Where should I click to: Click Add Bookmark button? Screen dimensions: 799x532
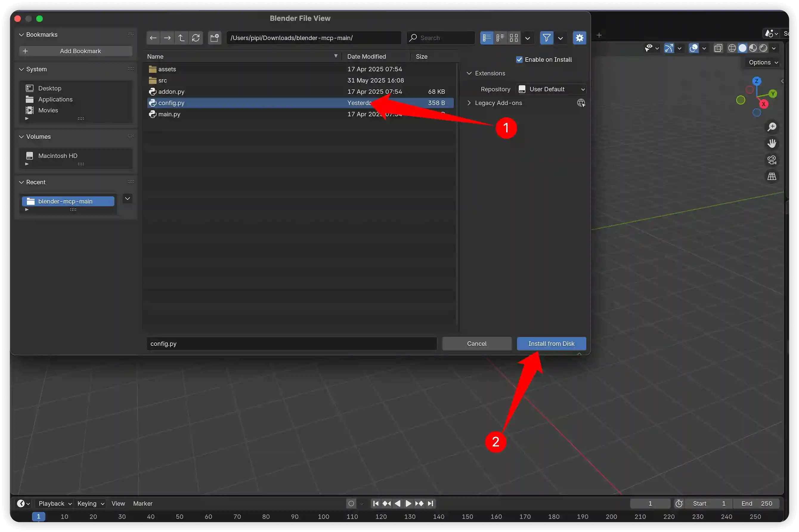[x=76, y=51]
